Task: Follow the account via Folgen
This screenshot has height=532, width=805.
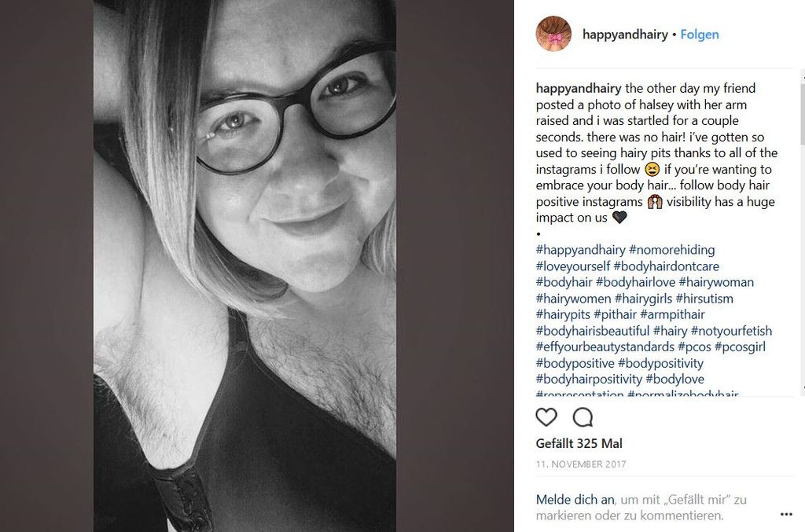Action: tap(699, 35)
